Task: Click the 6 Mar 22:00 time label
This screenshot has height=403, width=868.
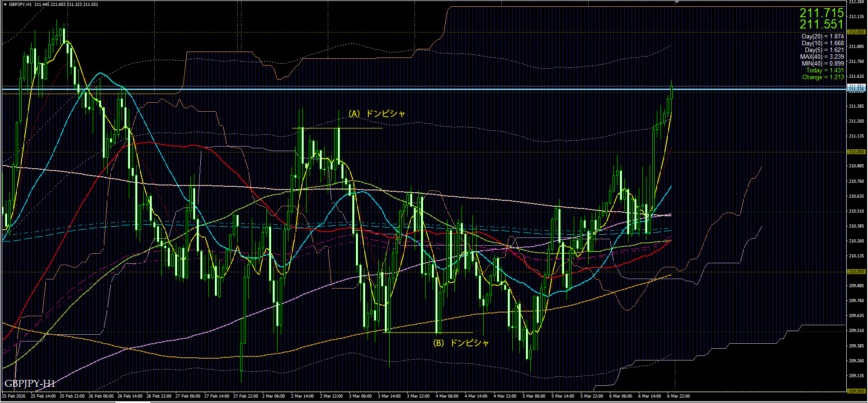Action: click(679, 396)
